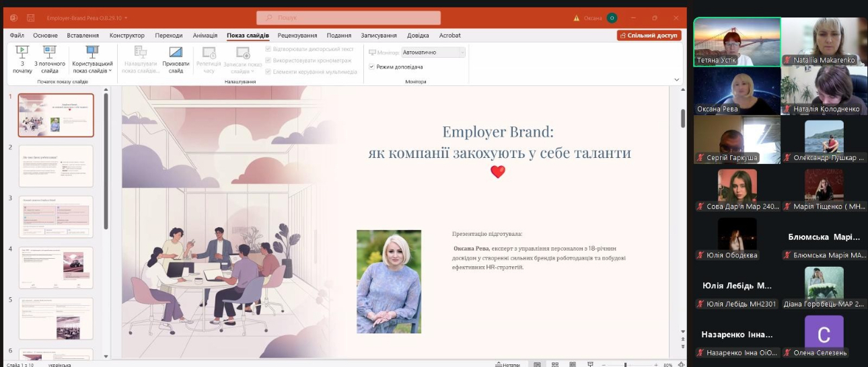Image resolution: width=868 pixels, height=367 pixels.
Task: Click the Спільний доступ button
Action: pos(649,36)
